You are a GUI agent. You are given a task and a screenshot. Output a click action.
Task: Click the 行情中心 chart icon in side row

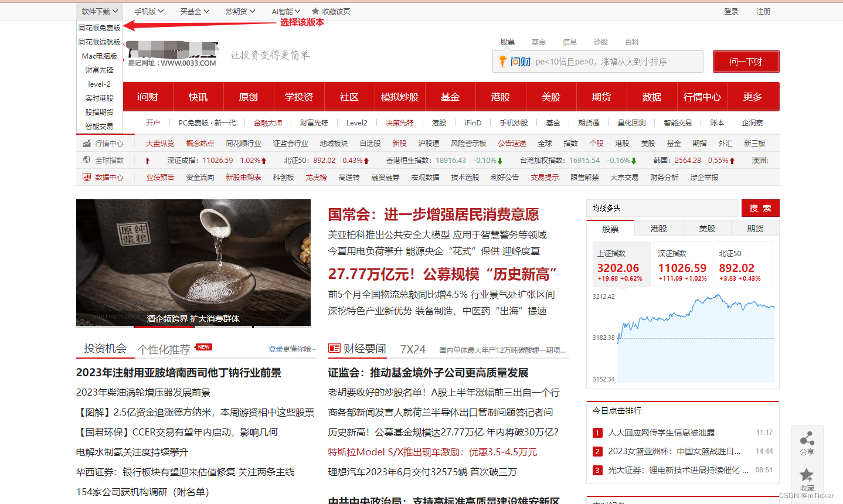[x=87, y=143]
